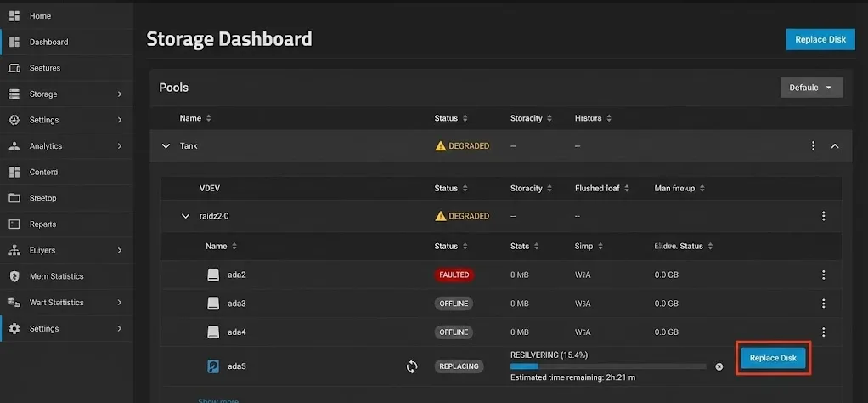Click the resilver sync icon beside ada5
This screenshot has height=403, width=868.
click(x=412, y=366)
